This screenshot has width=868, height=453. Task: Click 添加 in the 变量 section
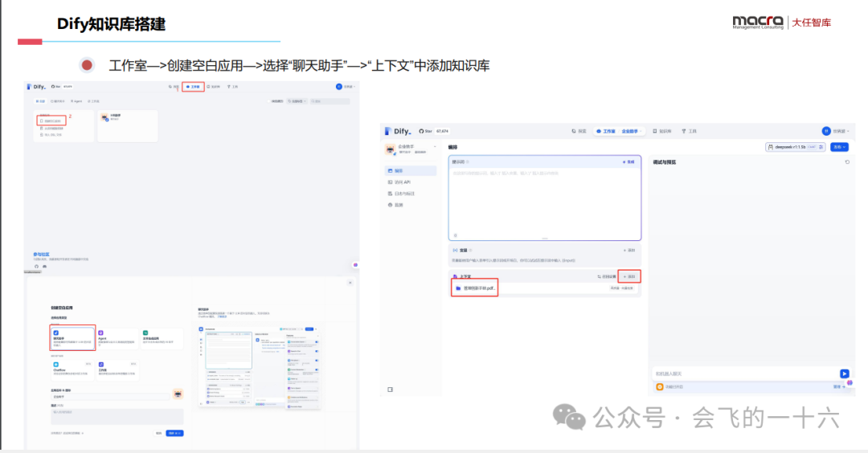pyautogui.click(x=629, y=251)
